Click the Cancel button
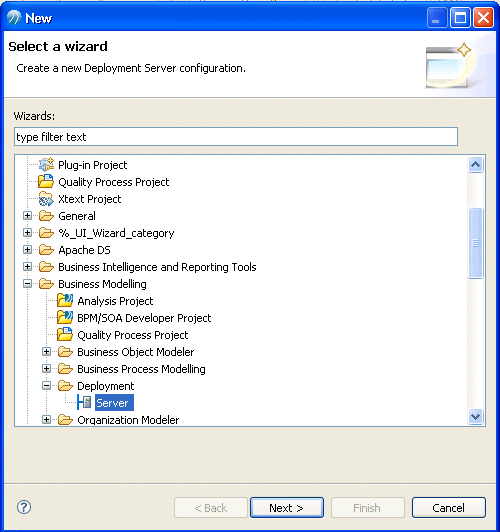The image size is (500, 532). (x=449, y=508)
